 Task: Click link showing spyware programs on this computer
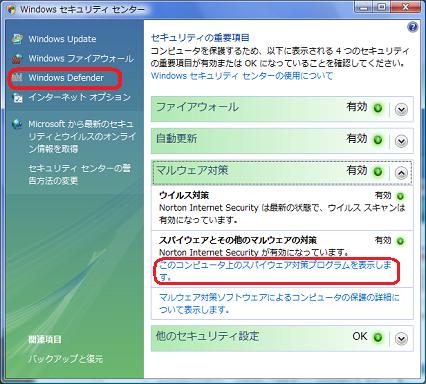pos(275,271)
